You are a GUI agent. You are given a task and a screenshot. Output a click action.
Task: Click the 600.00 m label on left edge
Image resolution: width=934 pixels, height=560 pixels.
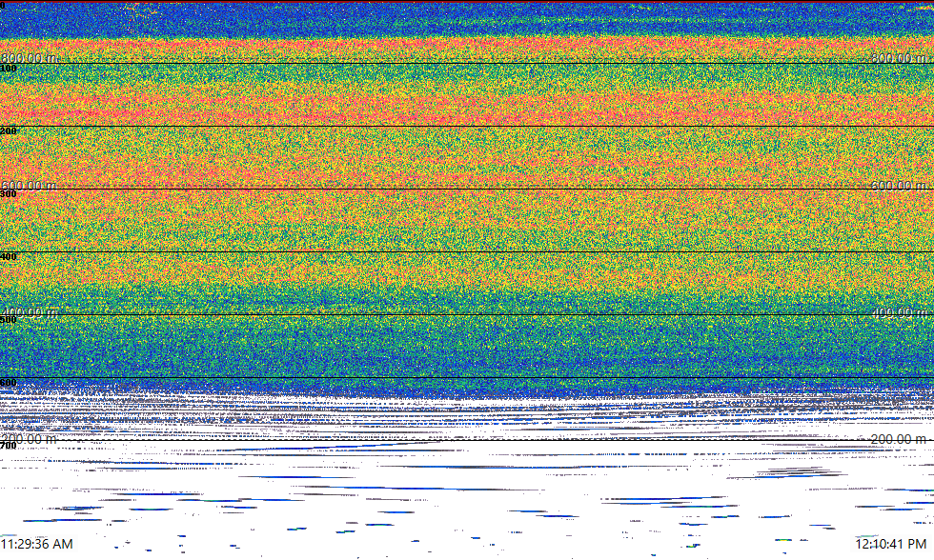tap(30, 185)
